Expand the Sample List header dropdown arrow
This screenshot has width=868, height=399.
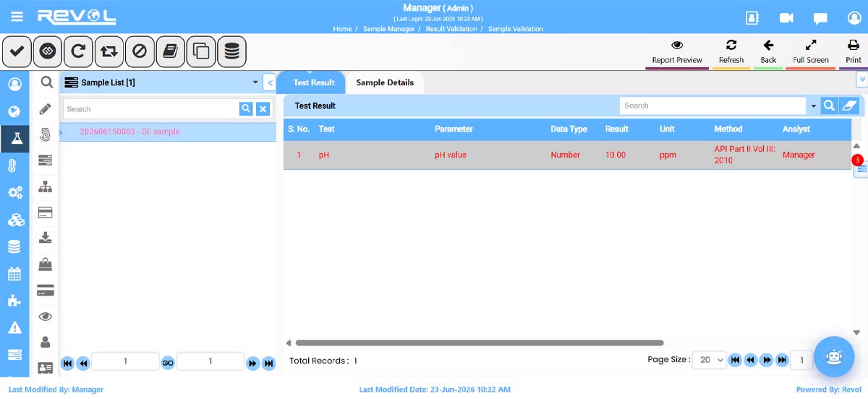point(255,82)
